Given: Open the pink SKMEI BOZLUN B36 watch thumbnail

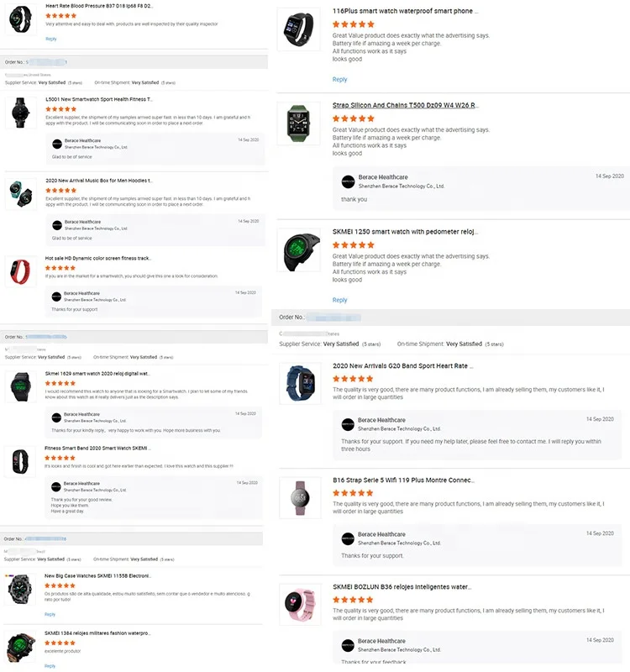Looking at the screenshot, I should 300,604.
